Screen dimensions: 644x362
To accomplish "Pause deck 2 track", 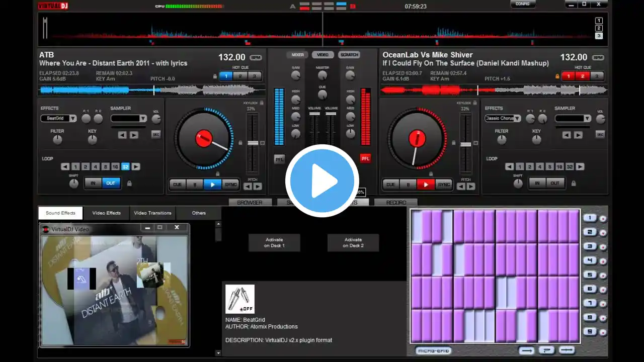I will [408, 185].
